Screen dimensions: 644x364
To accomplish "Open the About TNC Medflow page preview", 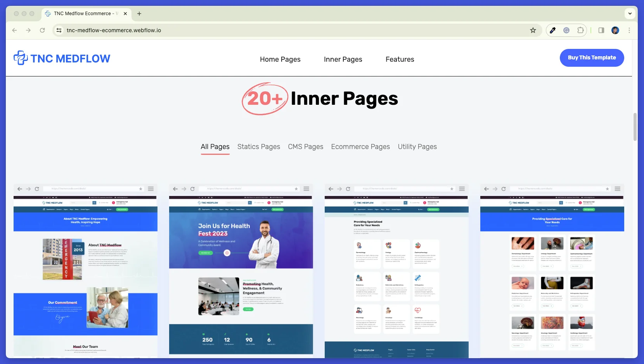I will [85, 270].
